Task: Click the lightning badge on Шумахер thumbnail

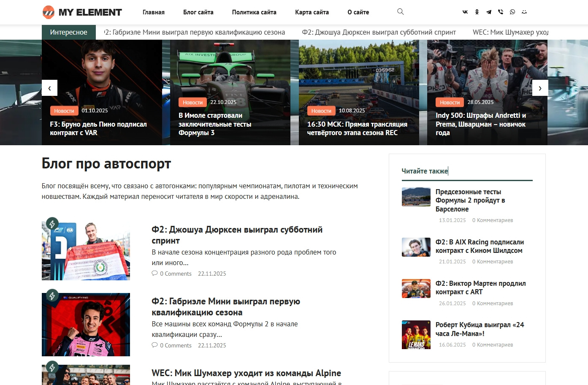Action: coord(52,367)
